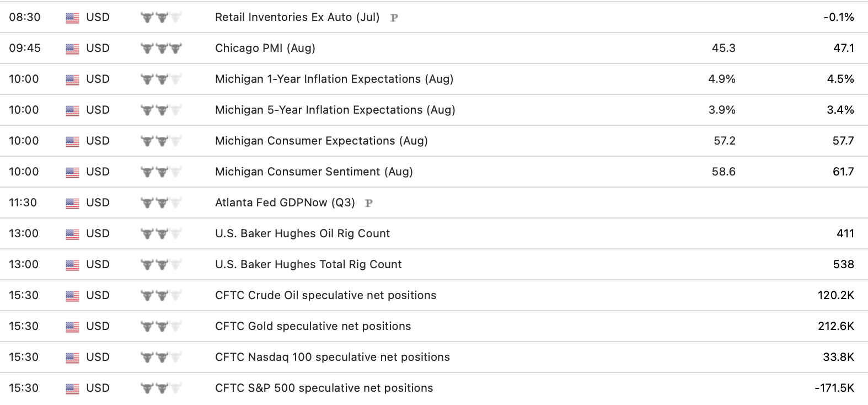This screenshot has width=868, height=405.
Task: Click the bull importance icons for Baker Hughes Oil Rig Count
Action: click(x=161, y=234)
